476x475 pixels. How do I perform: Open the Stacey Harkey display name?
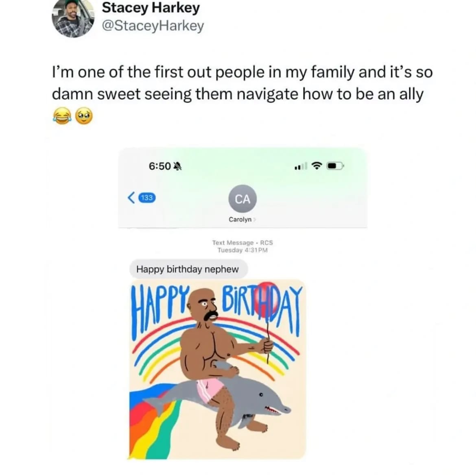151,8
